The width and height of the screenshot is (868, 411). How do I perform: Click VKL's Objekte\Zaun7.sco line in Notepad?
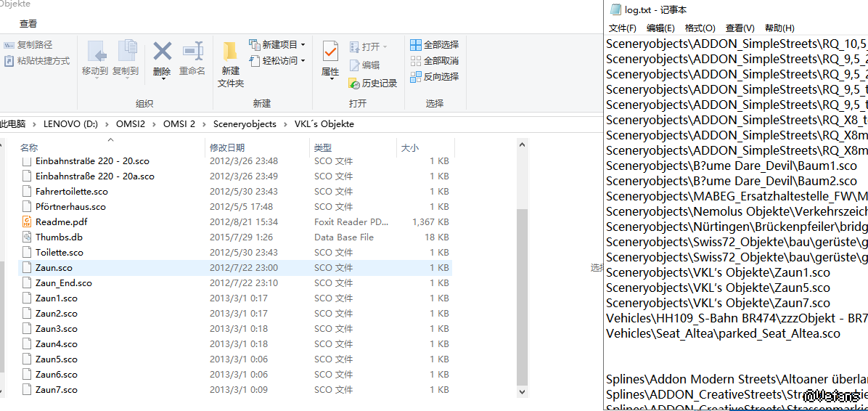(718, 303)
